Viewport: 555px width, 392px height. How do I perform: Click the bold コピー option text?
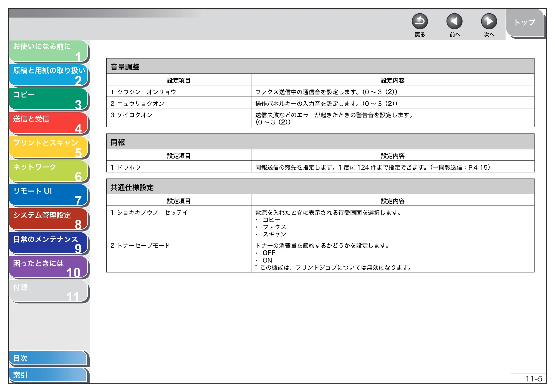click(x=271, y=220)
